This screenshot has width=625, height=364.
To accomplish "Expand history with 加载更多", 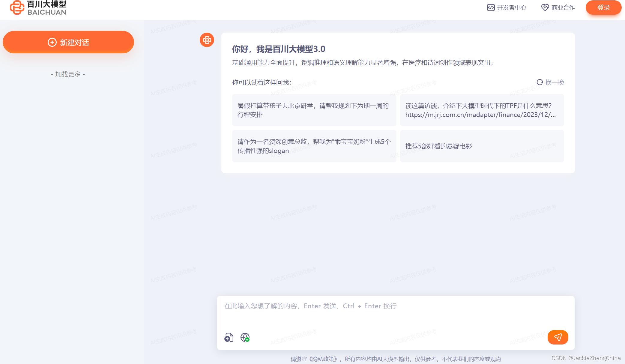I will (x=68, y=74).
